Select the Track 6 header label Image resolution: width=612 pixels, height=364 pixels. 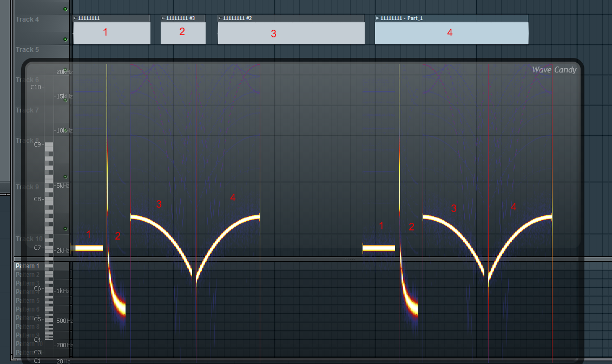[27, 80]
